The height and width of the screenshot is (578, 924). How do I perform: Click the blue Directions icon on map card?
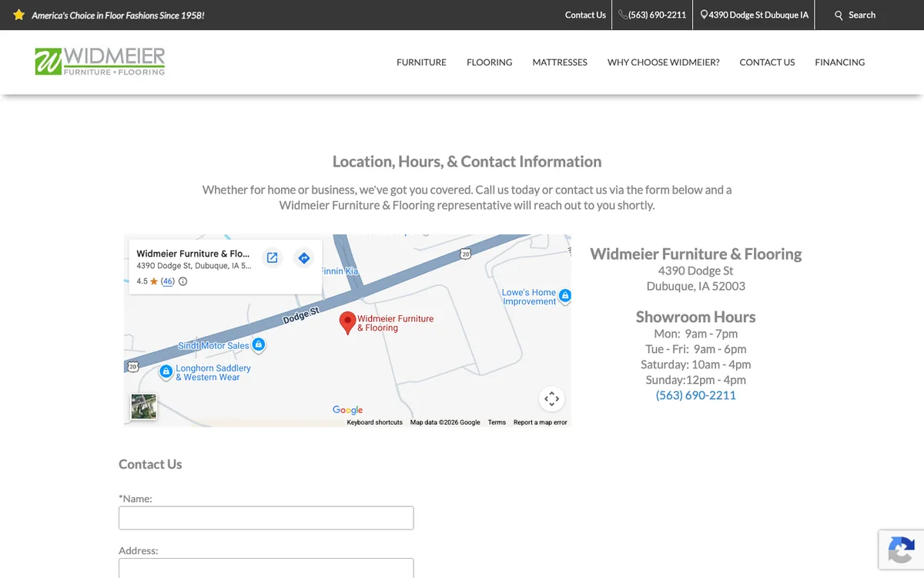click(304, 258)
